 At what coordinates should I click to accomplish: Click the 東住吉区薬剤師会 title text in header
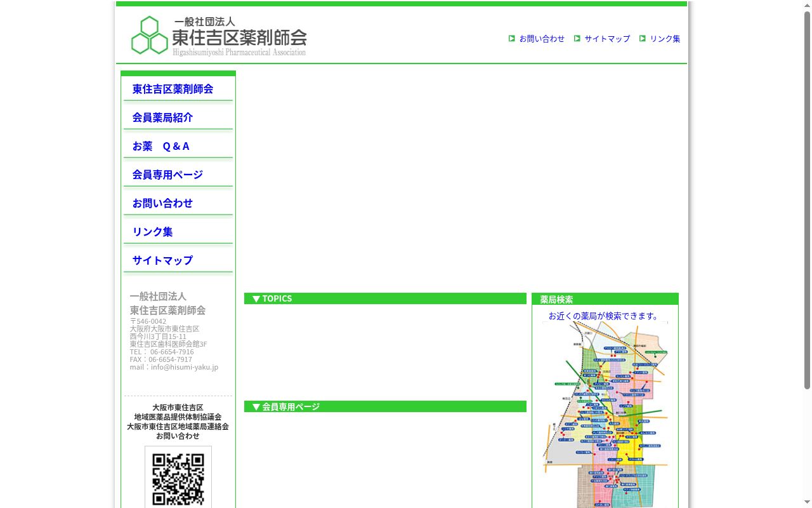click(239, 37)
